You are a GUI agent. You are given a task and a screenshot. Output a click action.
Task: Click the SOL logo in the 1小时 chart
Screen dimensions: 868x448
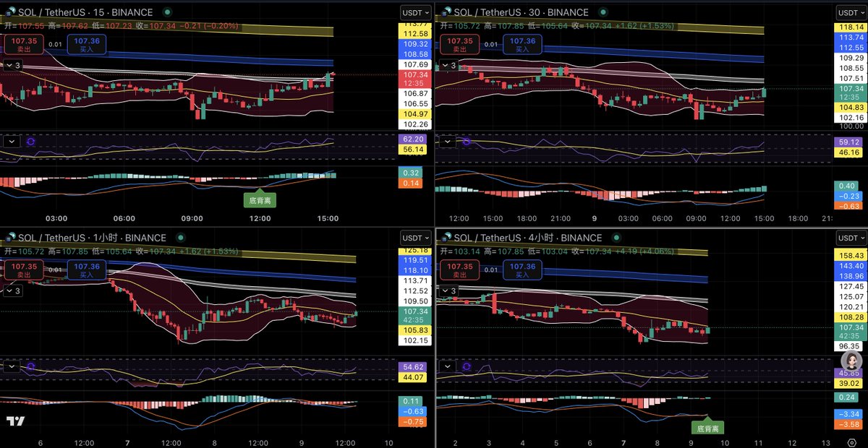coord(10,238)
